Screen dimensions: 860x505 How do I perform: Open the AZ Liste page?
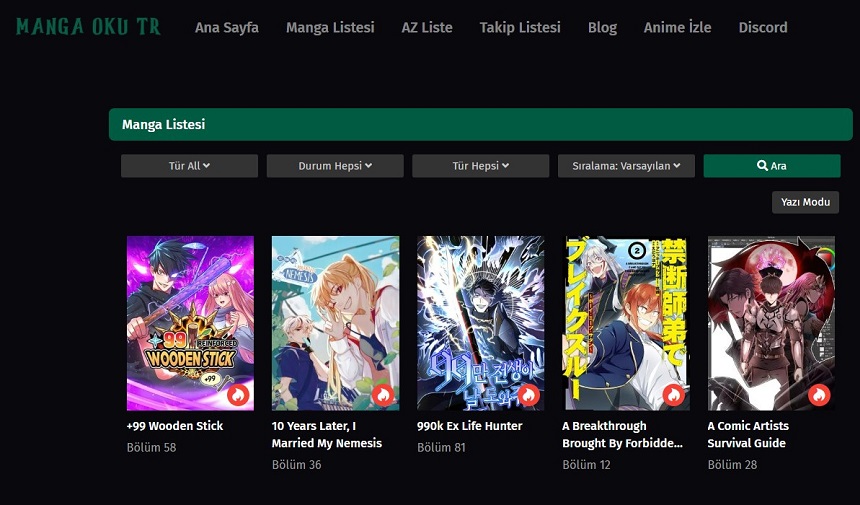click(427, 27)
